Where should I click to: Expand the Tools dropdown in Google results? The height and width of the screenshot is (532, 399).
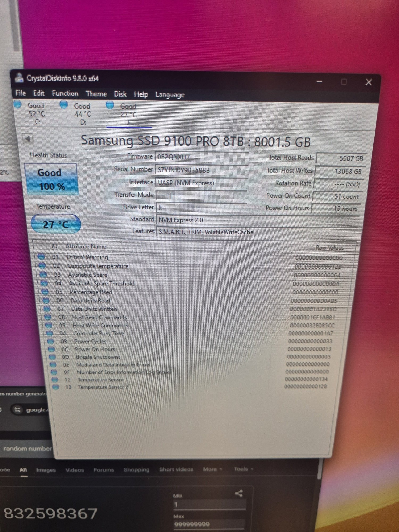tap(243, 469)
